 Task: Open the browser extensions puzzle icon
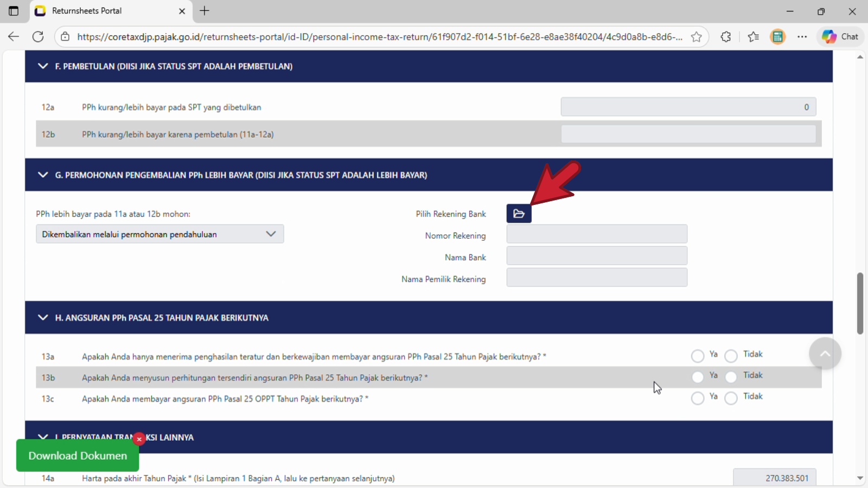(x=726, y=37)
